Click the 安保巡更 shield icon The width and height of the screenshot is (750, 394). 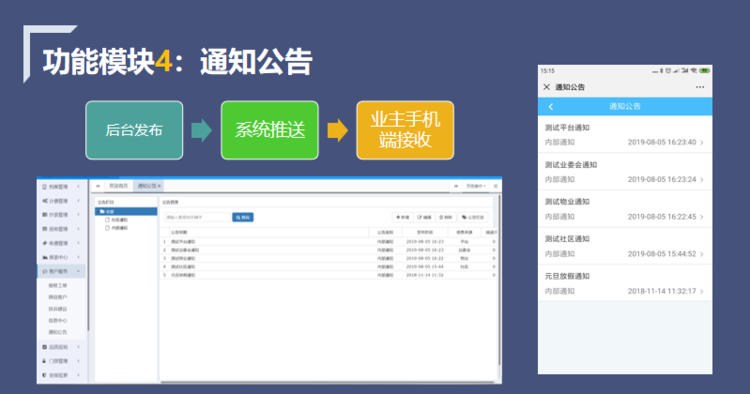point(44,375)
